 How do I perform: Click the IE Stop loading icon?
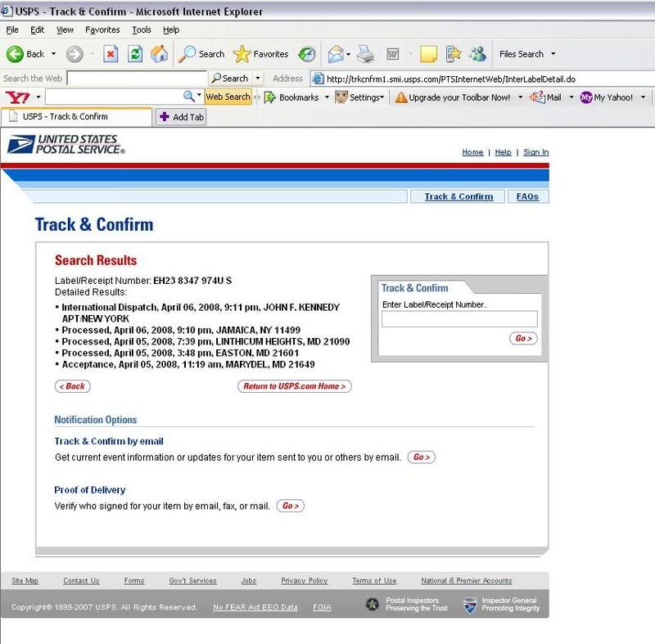[x=111, y=54]
